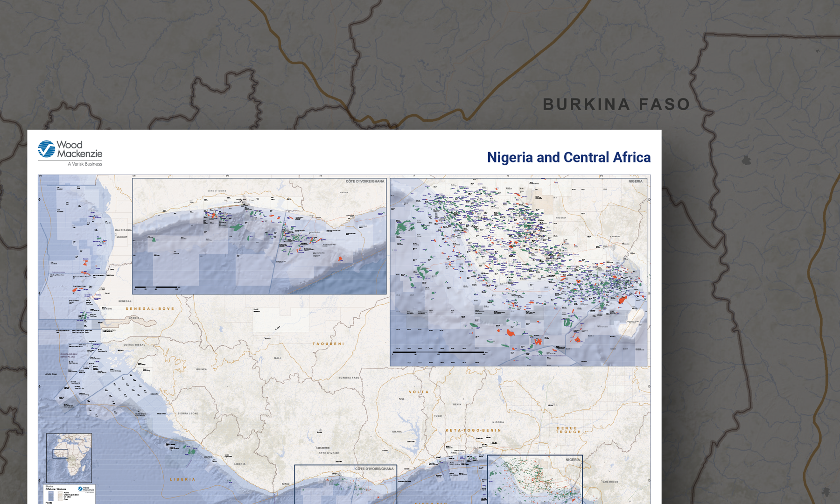Click the Wood Mackenzie checkmark logo icon
Viewport: 840px width, 504px height.
46,149
